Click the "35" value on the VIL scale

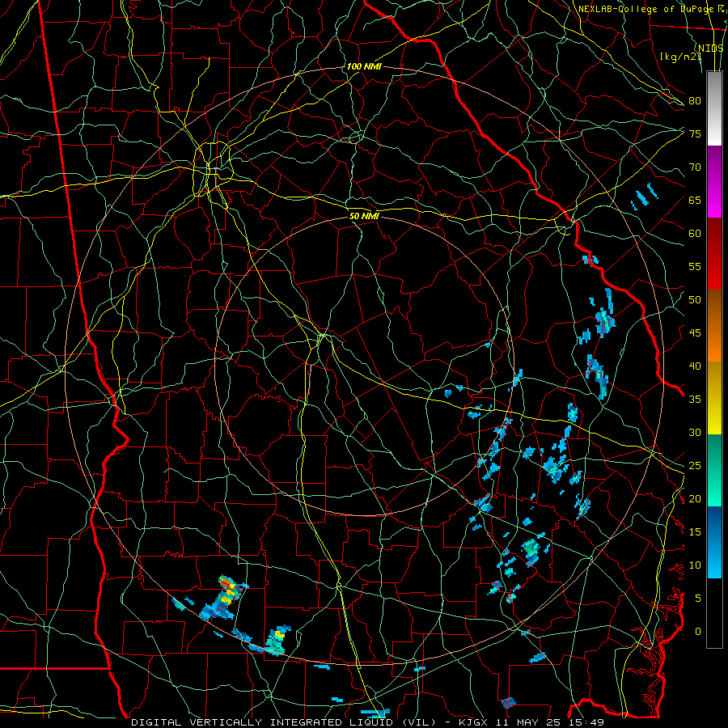[x=695, y=400]
